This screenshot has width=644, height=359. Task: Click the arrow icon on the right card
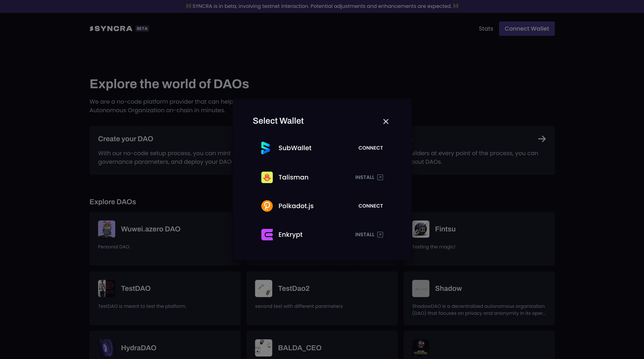[x=542, y=139]
